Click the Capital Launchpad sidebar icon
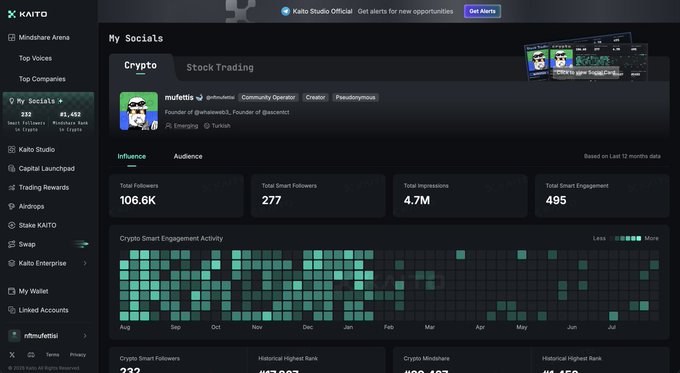The height and width of the screenshot is (373, 680). click(x=12, y=169)
